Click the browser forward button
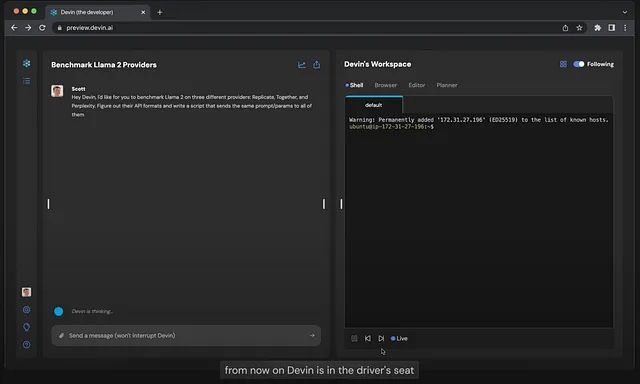The width and height of the screenshot is (640, 384). (28, 28)
